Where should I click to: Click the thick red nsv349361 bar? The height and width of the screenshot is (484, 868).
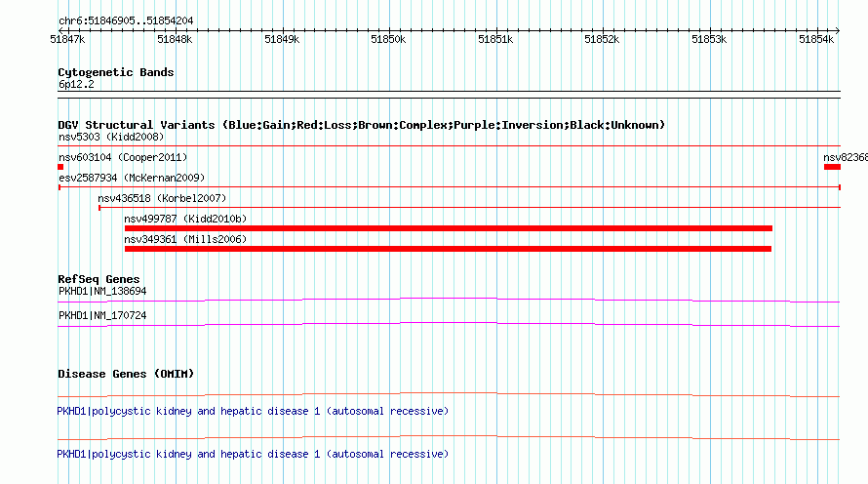pyautogui.click(x=448, y=249)
